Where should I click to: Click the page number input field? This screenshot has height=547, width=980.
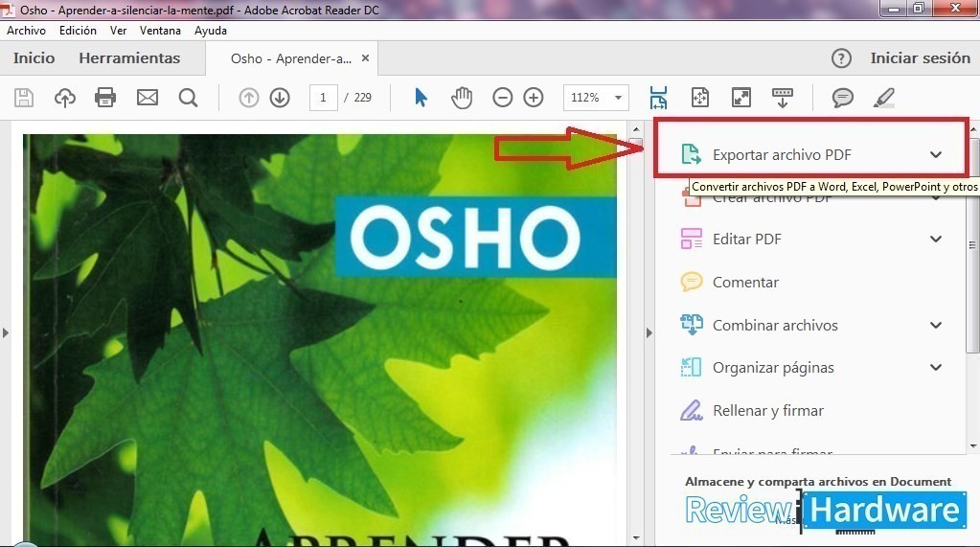323,98
